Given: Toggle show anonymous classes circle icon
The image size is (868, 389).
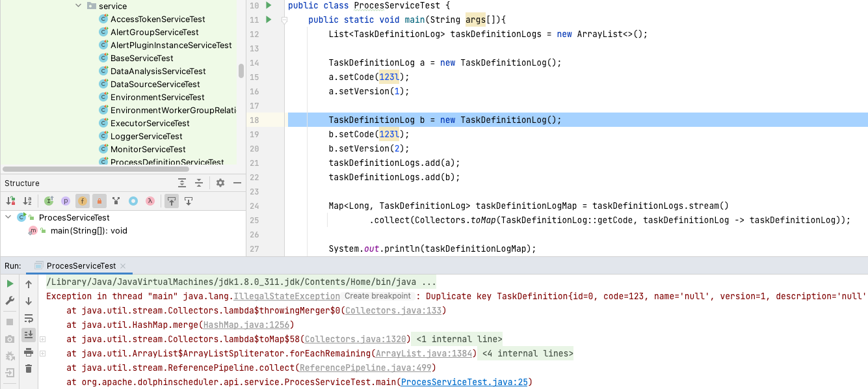Looking at the screenshot, I should pyautogui.click(x=133, y=201).
